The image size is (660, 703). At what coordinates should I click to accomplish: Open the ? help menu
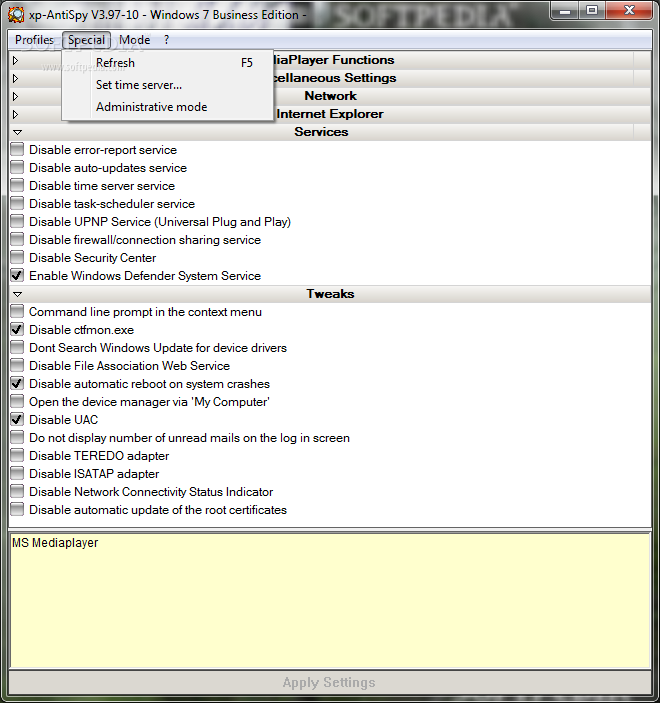[166, 40]
